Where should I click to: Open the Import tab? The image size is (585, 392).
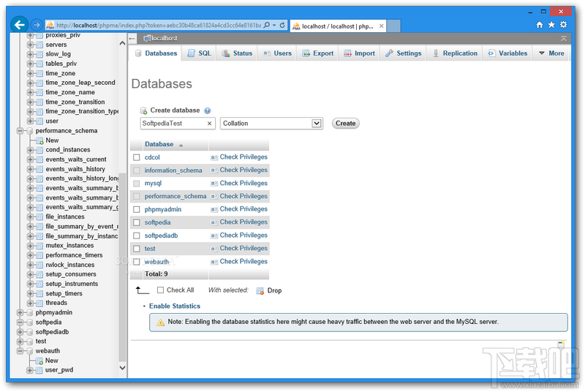pyautogui.click(x=359, y=53)
